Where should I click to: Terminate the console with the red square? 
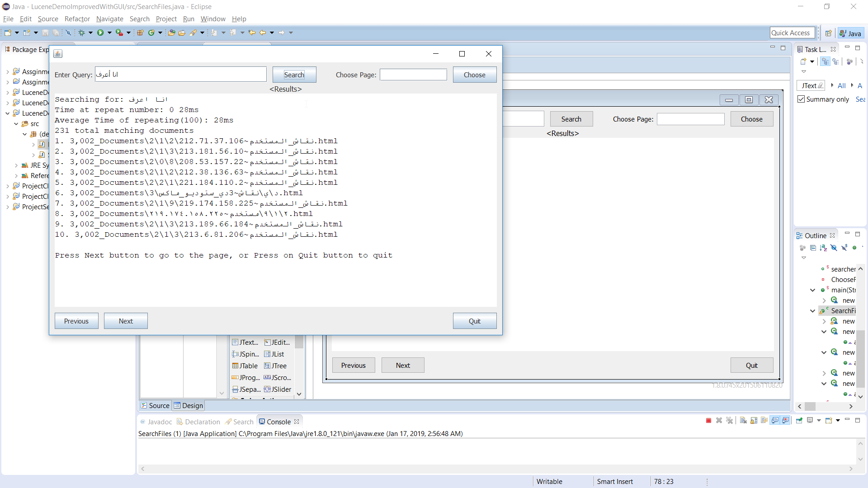tap(708, 420)
